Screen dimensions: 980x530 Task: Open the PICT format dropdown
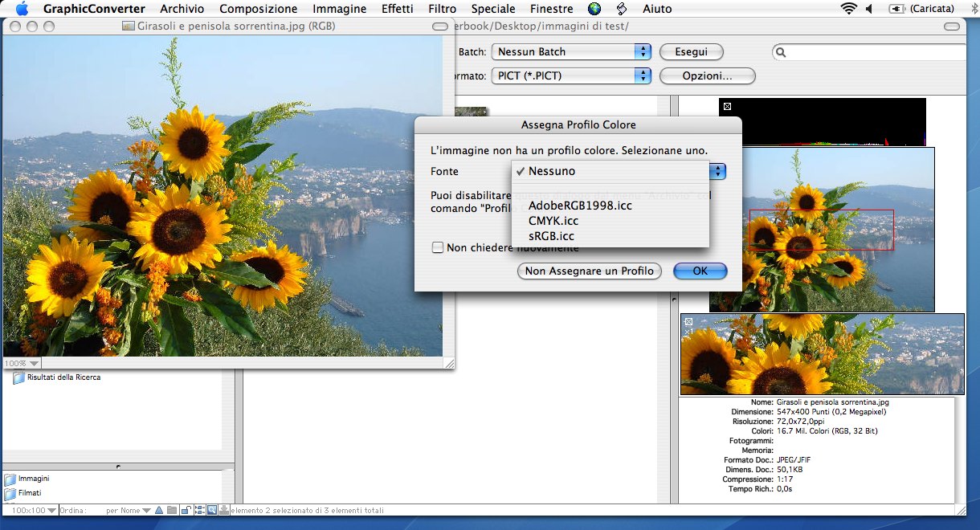pyautogui.click(x=571, y=75)
